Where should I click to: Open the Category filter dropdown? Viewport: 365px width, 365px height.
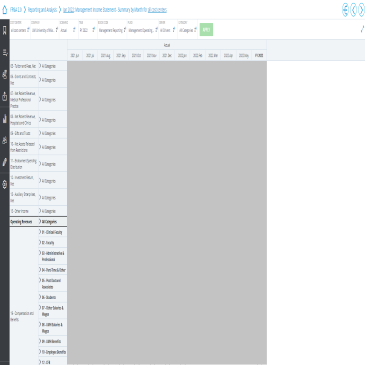click(188, 30)
